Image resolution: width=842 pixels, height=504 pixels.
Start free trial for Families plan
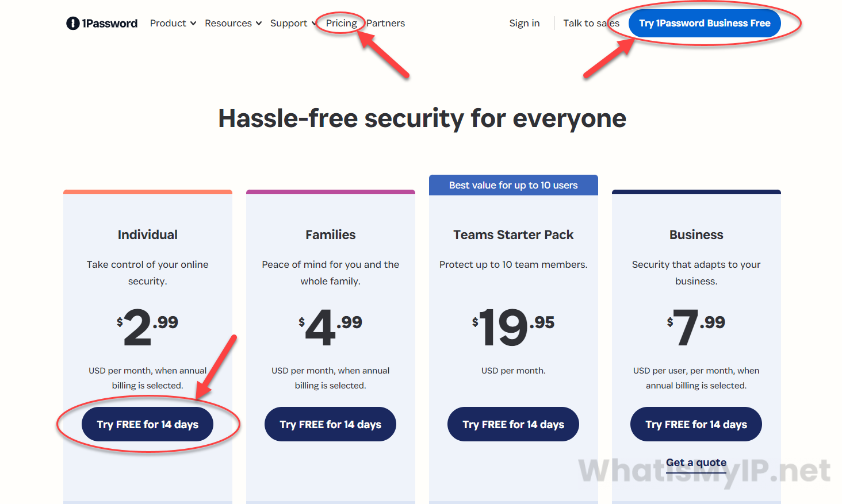pos(330,424)
